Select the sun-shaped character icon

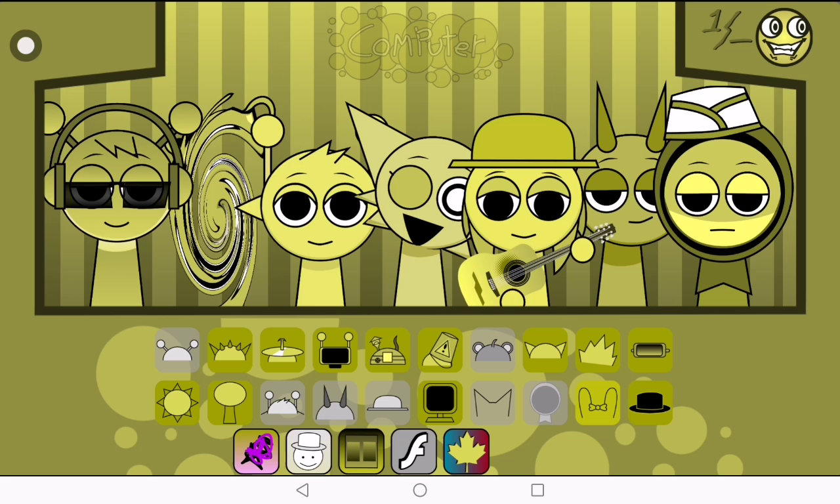coord(177,402)
